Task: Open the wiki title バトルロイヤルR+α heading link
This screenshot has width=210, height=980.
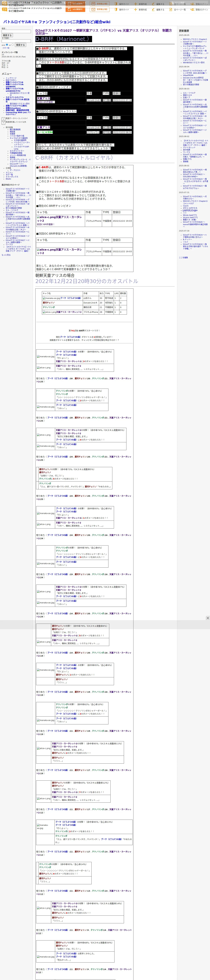Action: click(57, 22)
